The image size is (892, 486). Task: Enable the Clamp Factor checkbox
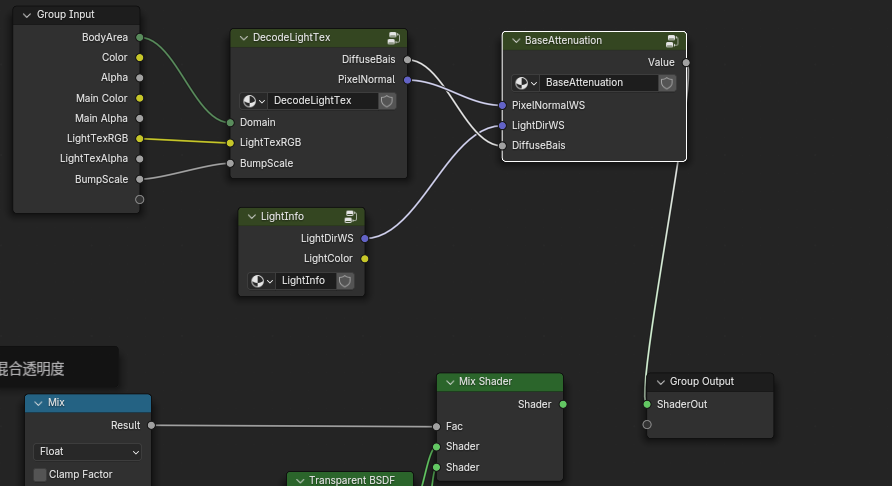coord(40,475)
